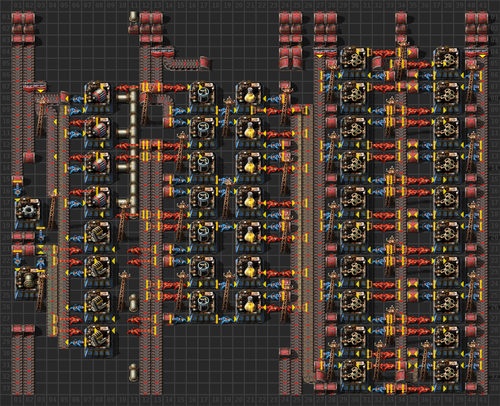
Task: Click row label 01 on right ruler
Action: (495, 17)
